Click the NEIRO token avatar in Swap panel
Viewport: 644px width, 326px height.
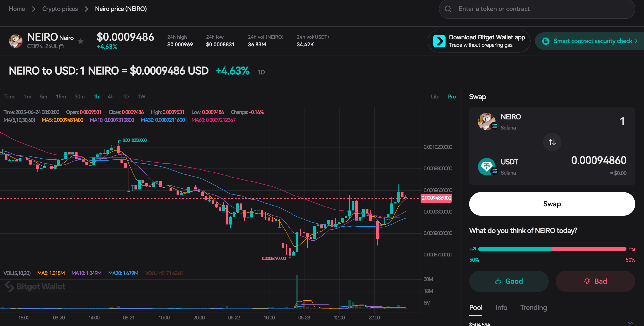pos(487,122)
